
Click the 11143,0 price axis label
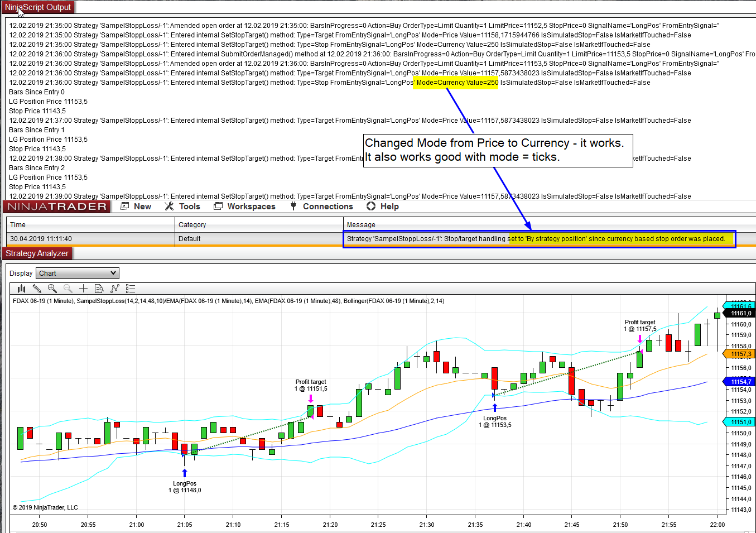[741, 510]
